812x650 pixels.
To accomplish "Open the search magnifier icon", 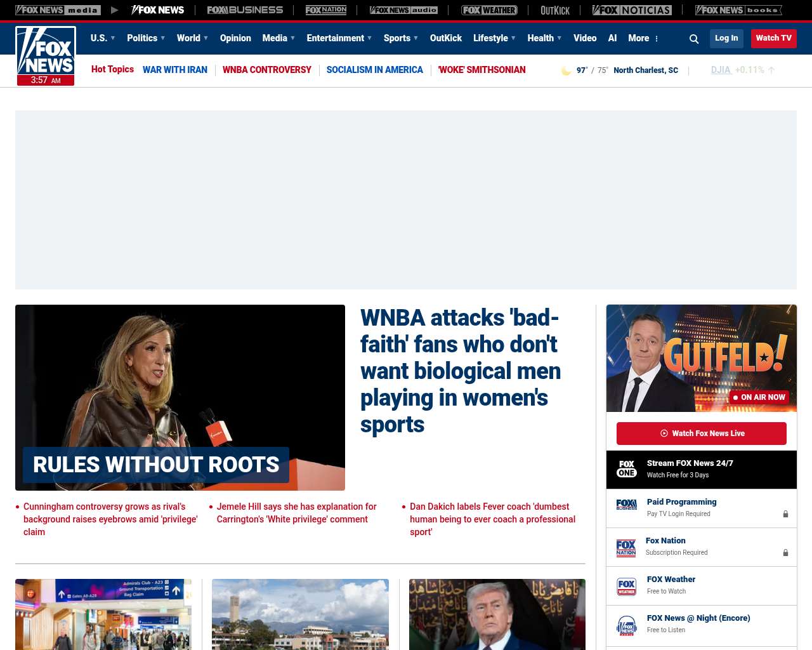I will coord(694,39).
